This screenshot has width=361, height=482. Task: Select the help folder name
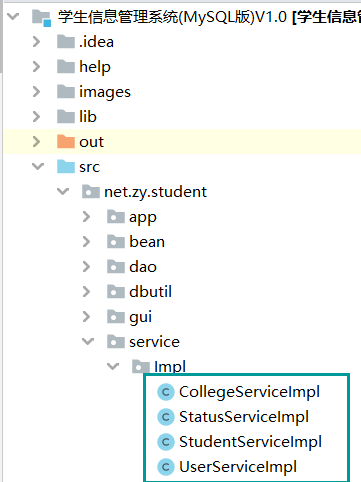pyautogui.click(x=95, y=67)
